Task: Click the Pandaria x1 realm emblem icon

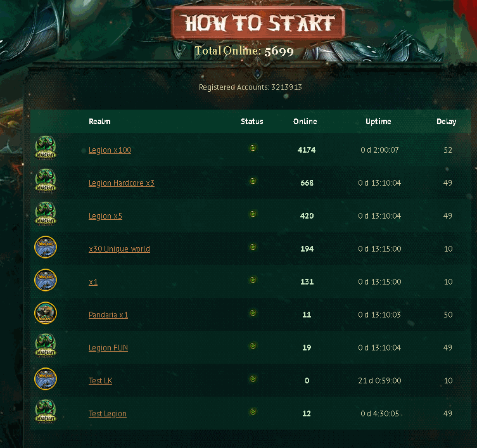Action: tap(46, 313)
